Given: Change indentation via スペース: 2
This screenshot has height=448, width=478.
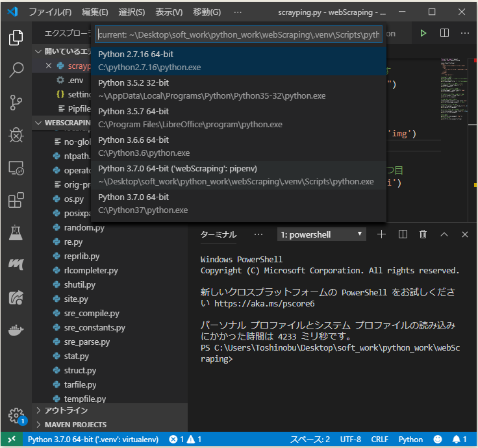Looking at the screenshot, I should (310, 439).
